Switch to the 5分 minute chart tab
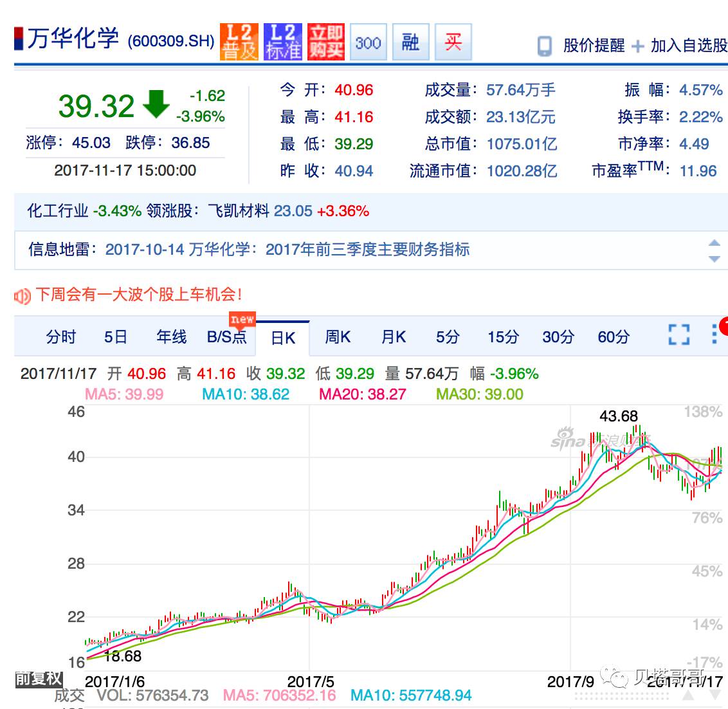The height and width of the screenshot is (709, 728). [448, 337]
